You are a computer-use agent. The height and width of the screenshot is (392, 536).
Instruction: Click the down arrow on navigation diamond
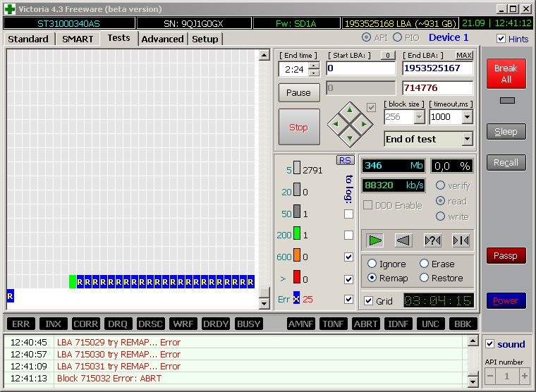[350, 138]
